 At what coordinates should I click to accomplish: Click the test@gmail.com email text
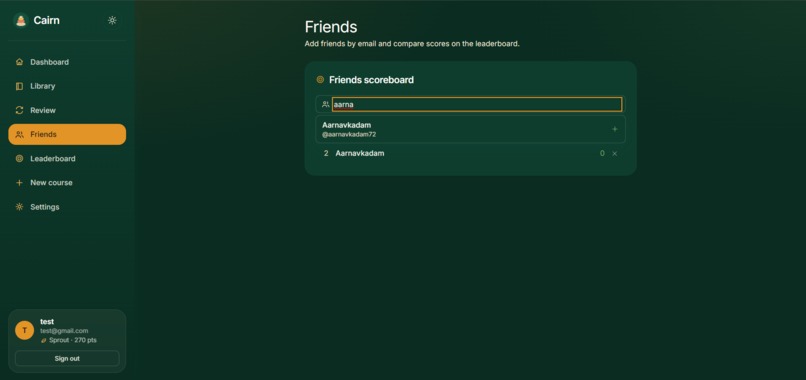pos(64,331)
